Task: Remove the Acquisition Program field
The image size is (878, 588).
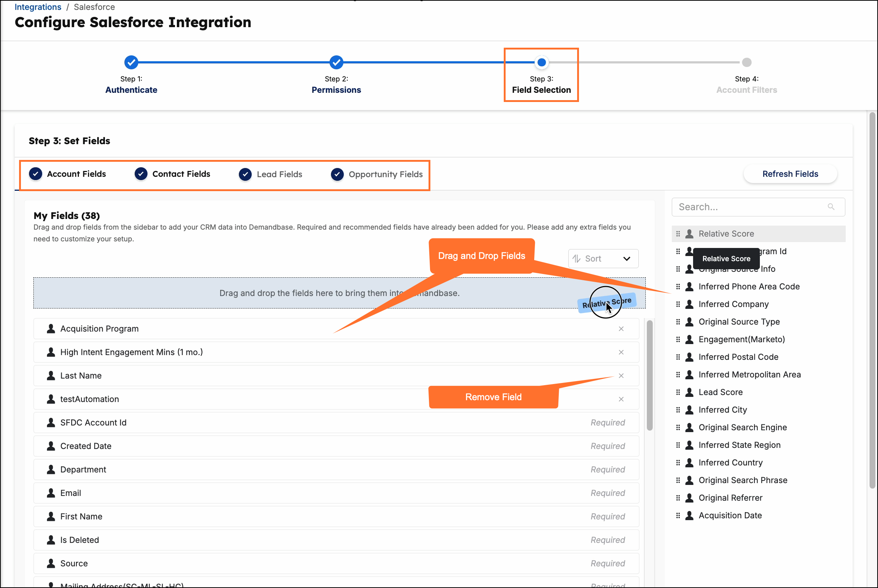Action: tap(621, 329)
